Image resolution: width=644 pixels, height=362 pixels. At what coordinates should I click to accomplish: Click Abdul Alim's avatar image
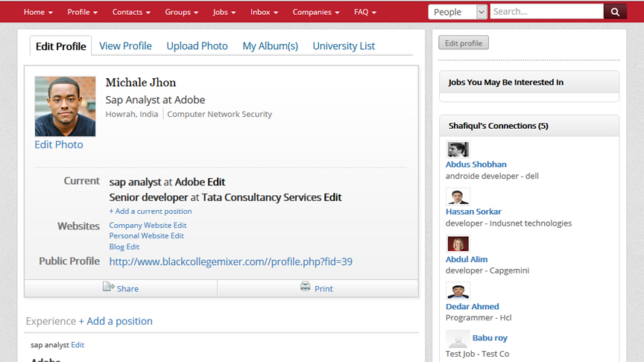(458, 244)
